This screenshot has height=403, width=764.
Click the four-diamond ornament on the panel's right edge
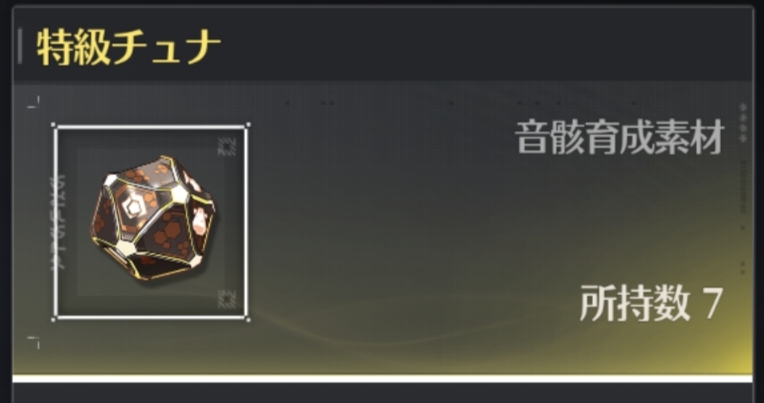[743, 123]
